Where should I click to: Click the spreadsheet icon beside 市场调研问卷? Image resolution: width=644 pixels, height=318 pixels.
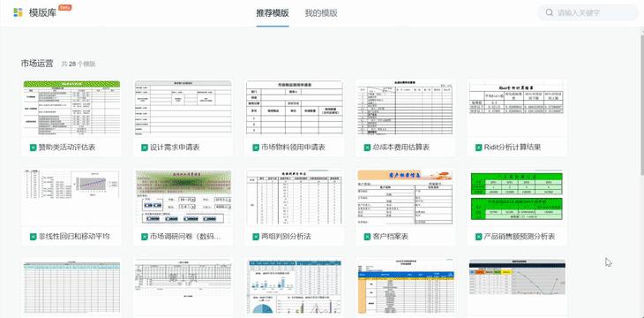145,237
